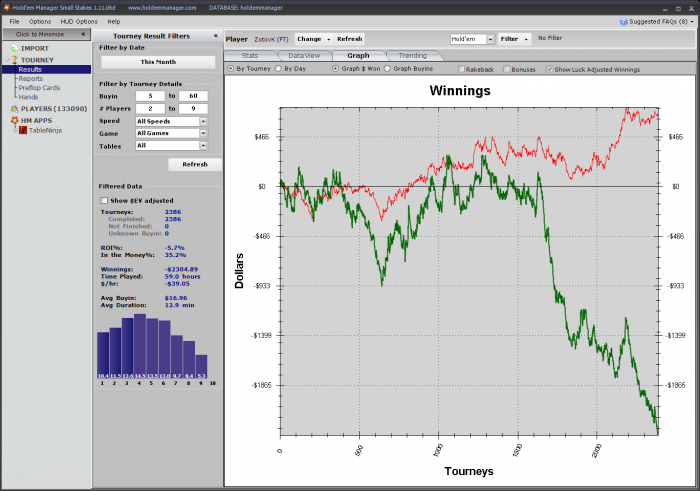700x491 pixels.
Task: Select Reports in the Tourney tree
Action: (31, 79)
